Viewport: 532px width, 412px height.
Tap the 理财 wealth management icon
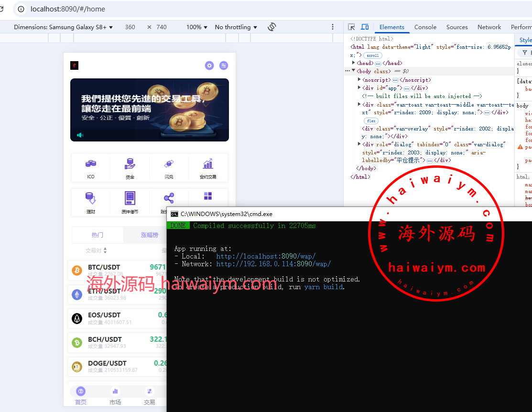click(91, 198)
